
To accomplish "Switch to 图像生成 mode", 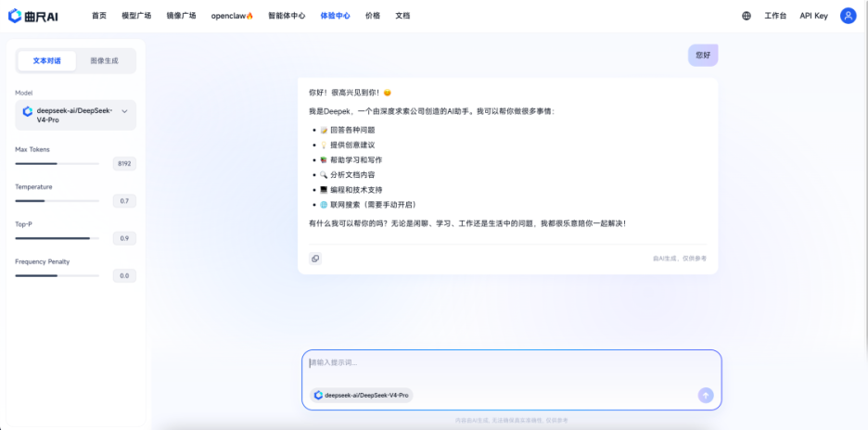I will (x=104, y=60).
